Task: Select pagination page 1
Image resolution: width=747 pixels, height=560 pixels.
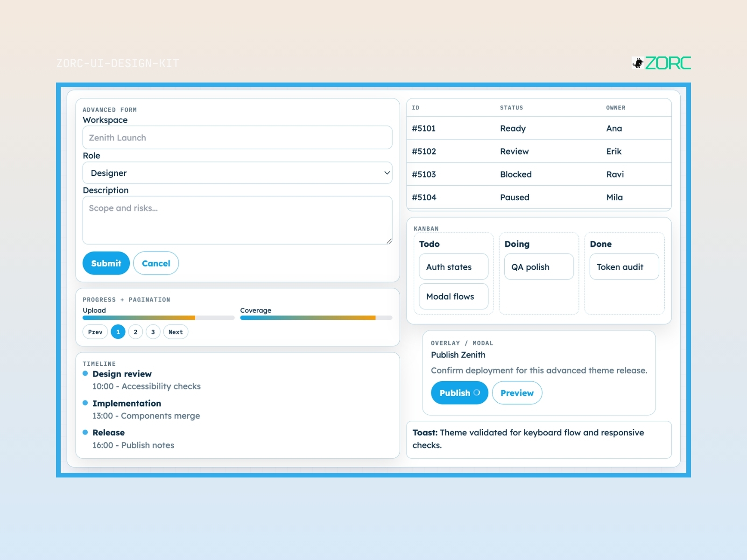Action: point(118,332)
